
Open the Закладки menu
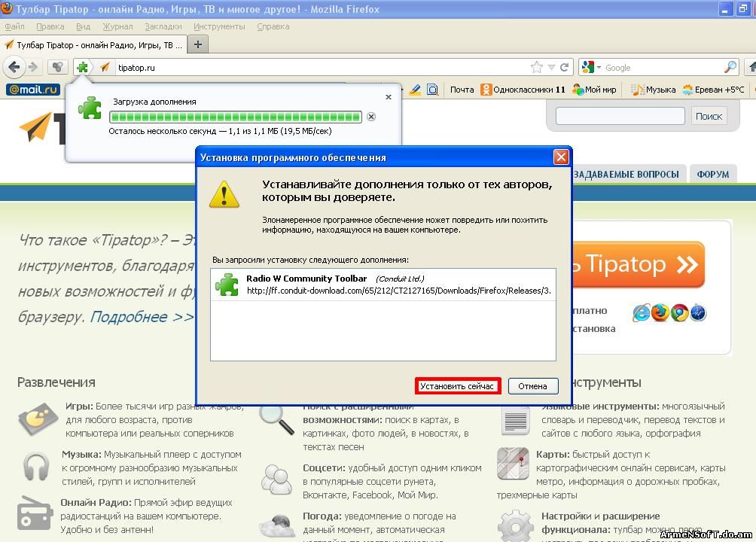coord(163,26)
